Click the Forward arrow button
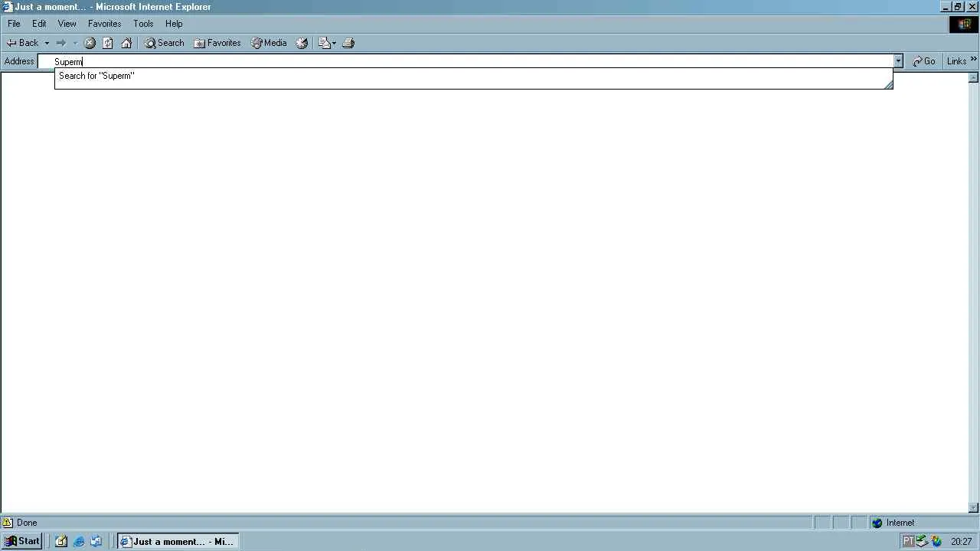The height and width of the screenshot is (551, 980). pos(61,43)
